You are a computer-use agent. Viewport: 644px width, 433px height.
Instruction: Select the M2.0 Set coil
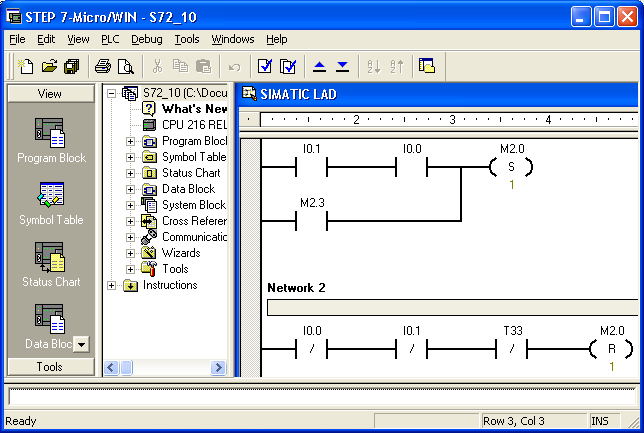(511, 166)
